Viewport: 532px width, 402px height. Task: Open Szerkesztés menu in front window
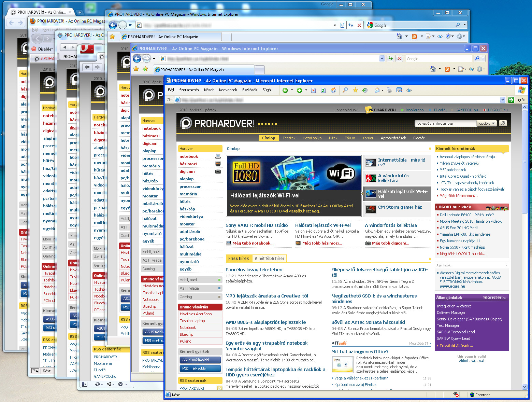(189, 90)
